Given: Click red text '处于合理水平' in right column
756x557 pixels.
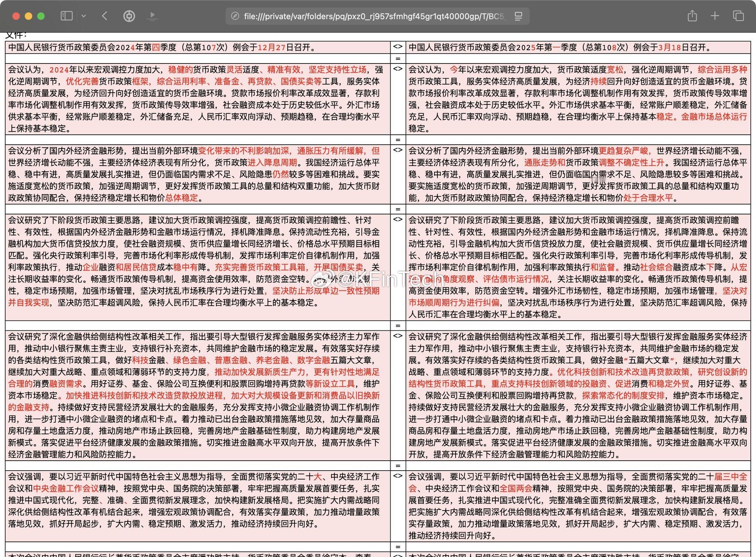Looking at the screenshot, I should click(648, 198).
